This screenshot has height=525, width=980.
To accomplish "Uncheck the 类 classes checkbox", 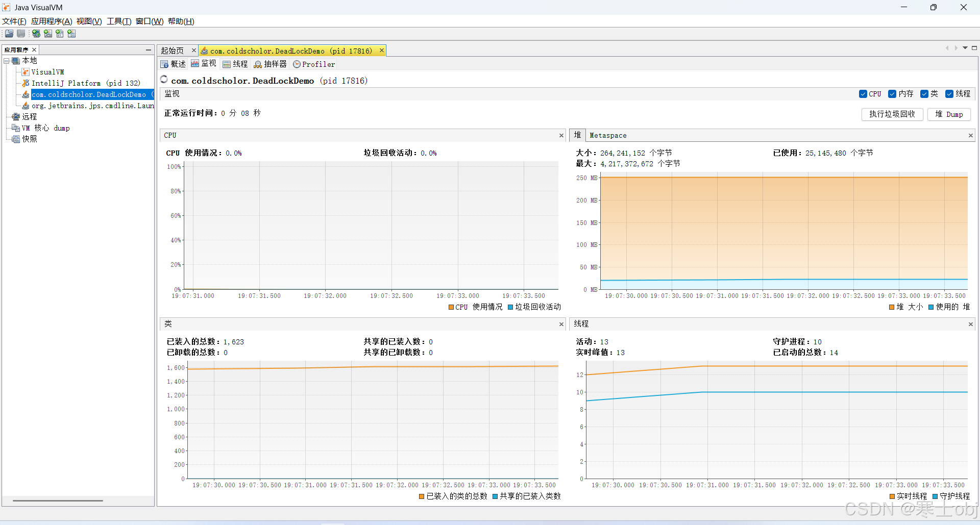I will click(x=924, y=94).
